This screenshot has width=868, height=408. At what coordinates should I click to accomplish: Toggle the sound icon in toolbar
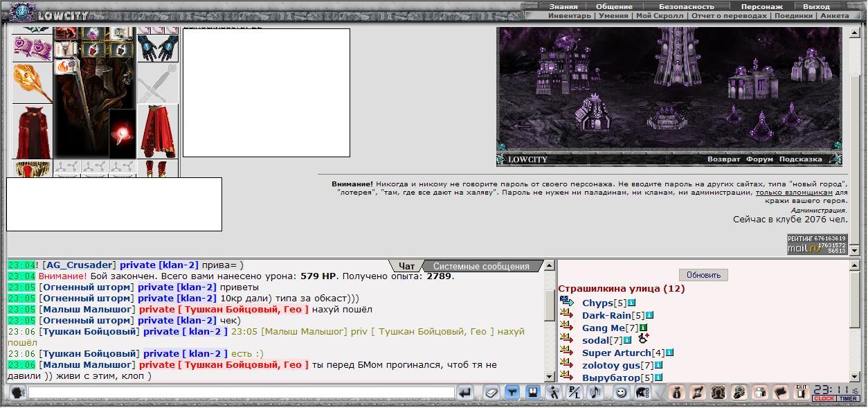click(x=595, y=393)
